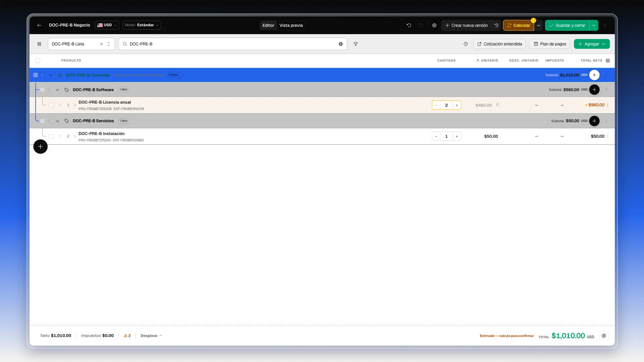Open the USD currency dropdown
Screen dimensions: 644x362
(107, 25)
